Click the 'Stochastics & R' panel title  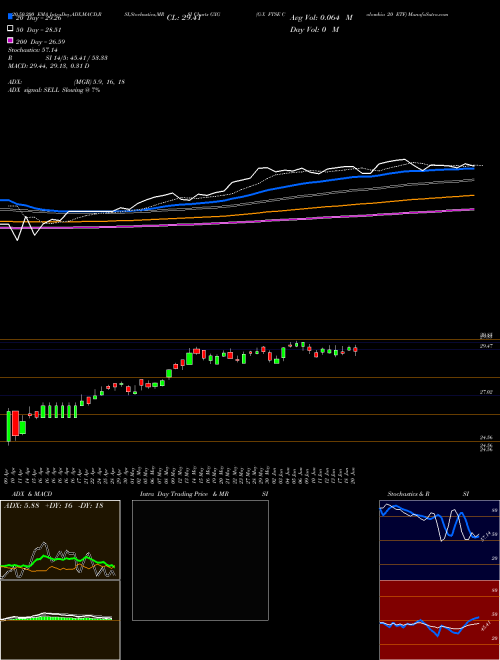(x=408, y=494)
